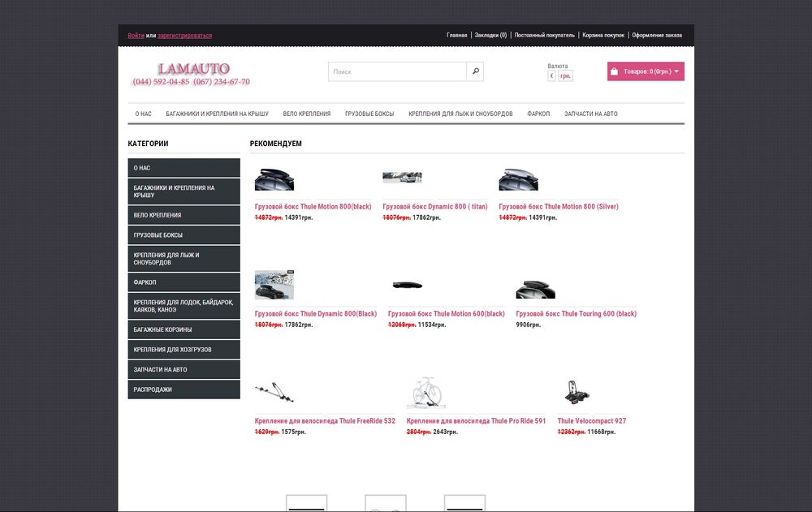Select the euro currency button
812x512 pixels.
point(551,75)
